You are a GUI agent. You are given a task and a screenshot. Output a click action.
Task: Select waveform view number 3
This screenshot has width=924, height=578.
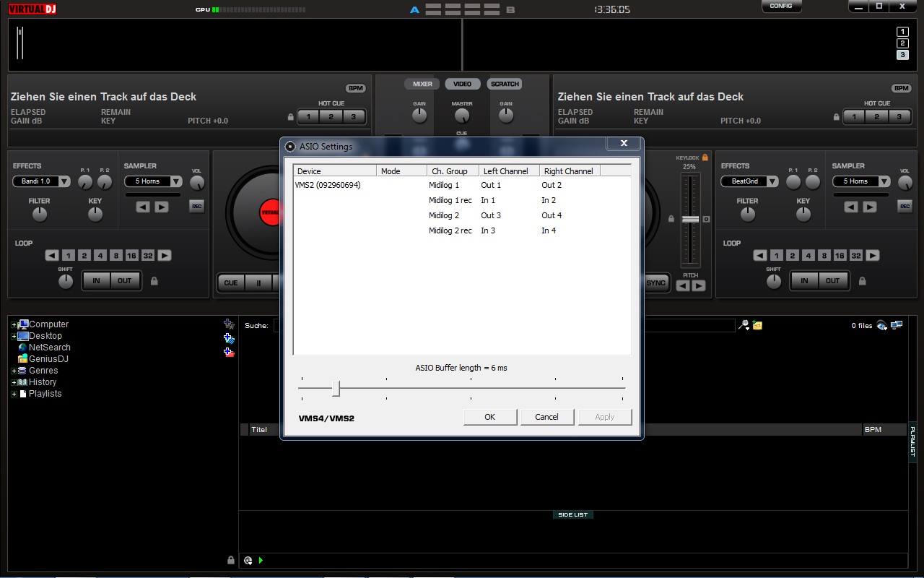[902, 55]
